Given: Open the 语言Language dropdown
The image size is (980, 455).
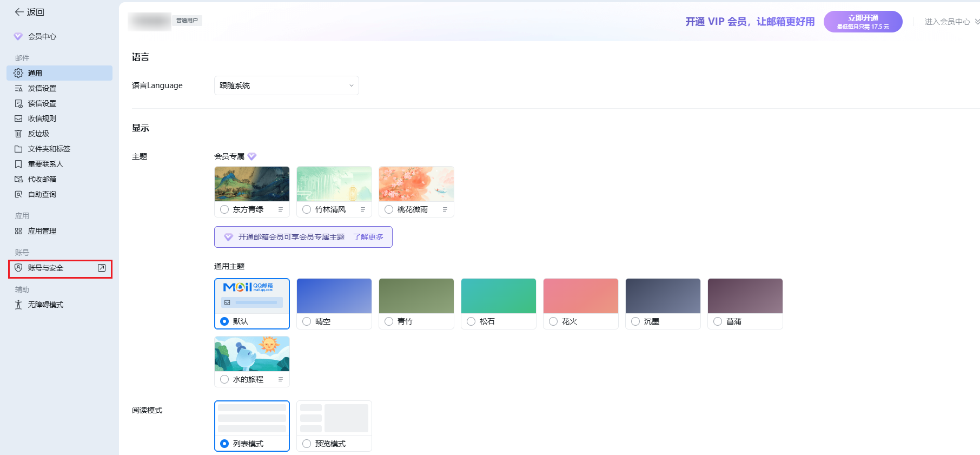Looking at the screenshot, I should pos(287,85).
